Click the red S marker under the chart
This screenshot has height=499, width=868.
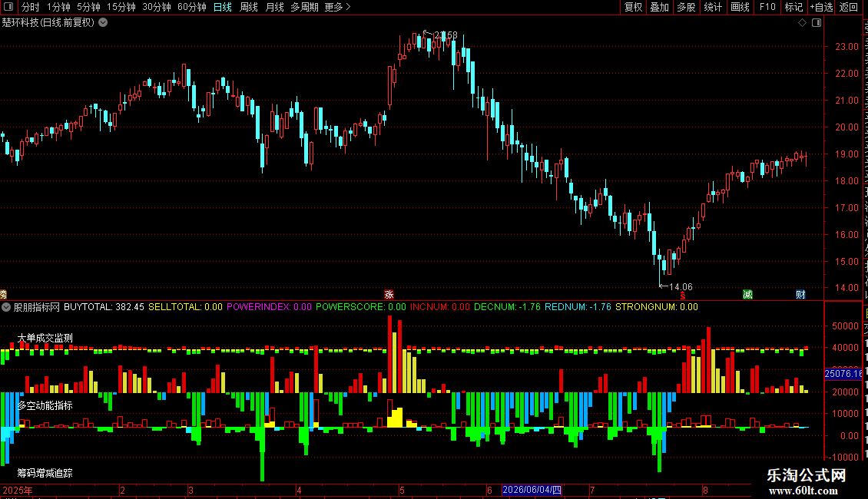click(683, 296)
